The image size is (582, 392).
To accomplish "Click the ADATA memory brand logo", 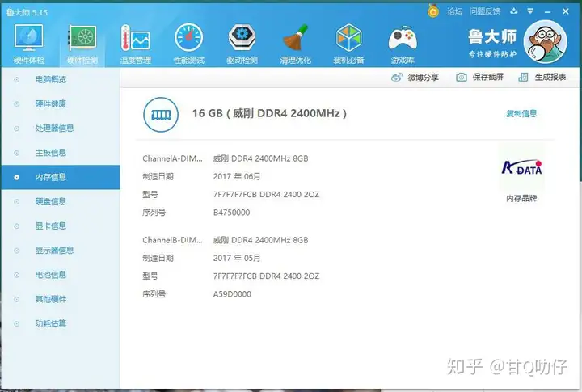I will 521,168.
